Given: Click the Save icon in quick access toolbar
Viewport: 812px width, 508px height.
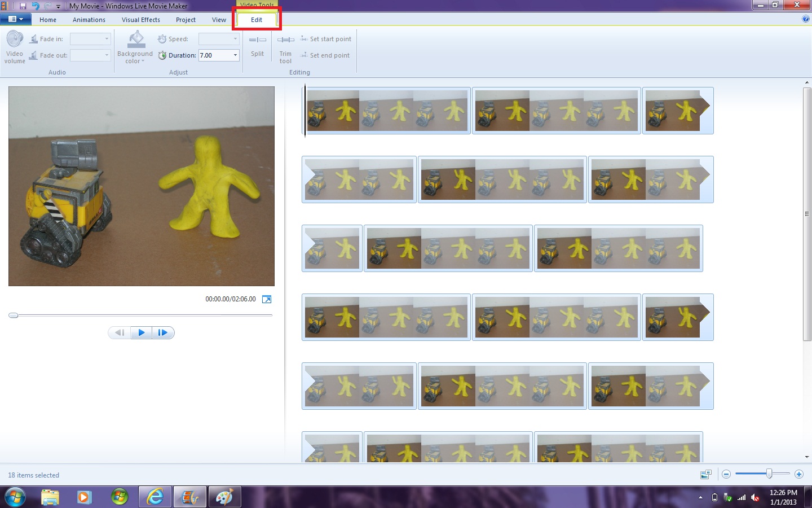Looking at the screenshot, I should coord(23,6).
